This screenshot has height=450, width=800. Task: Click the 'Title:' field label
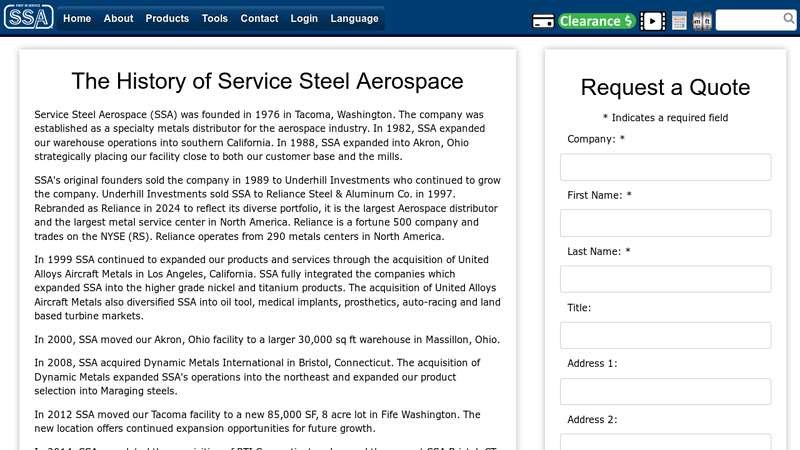(x=579, y=308)
